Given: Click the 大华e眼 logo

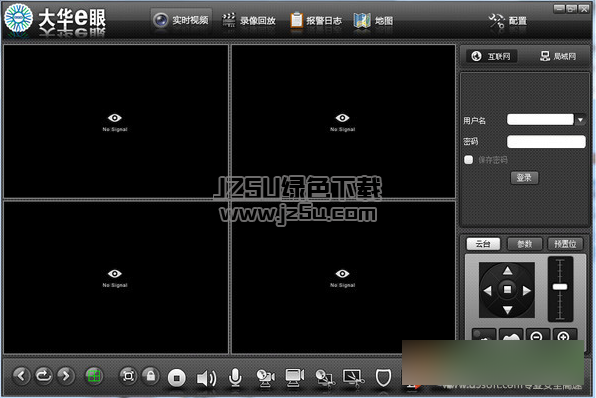Looking at the screenshot, I should coord(55,19).
